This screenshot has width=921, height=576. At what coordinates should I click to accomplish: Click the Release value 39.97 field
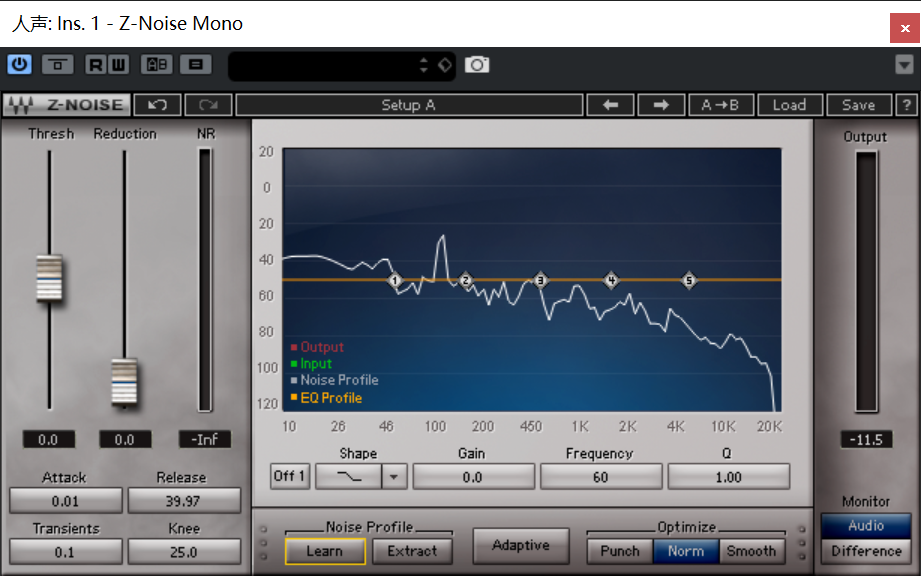[x=184, y=501]
